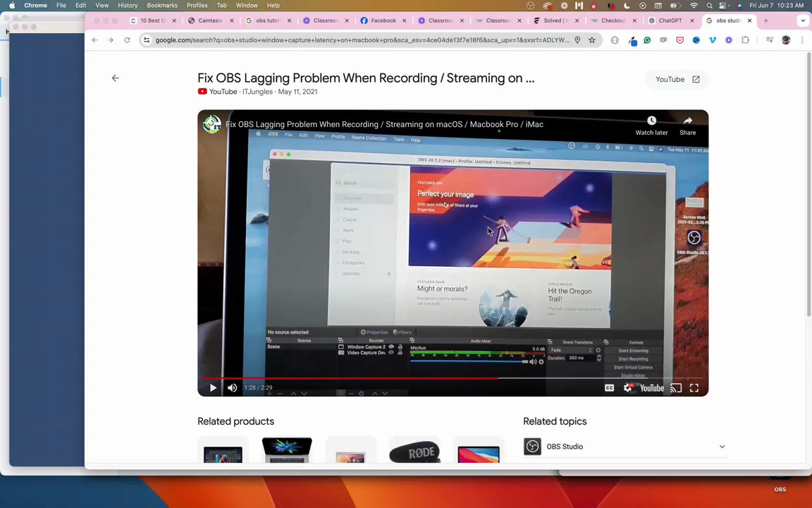Open a new tab with the plus button

[x=766, y=20]
